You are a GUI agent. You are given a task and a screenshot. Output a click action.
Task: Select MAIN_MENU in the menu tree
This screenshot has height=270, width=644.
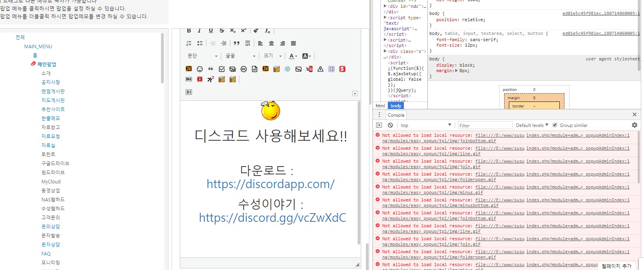[38, 46]
